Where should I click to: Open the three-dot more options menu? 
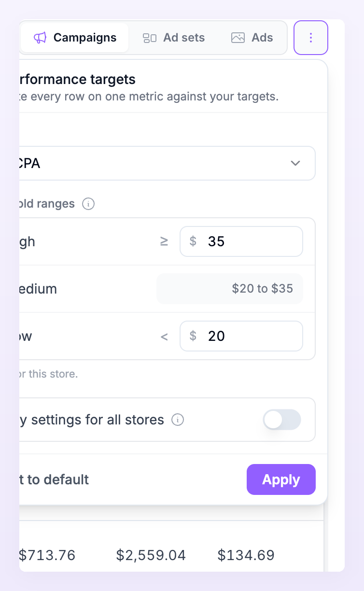(311, 38)
